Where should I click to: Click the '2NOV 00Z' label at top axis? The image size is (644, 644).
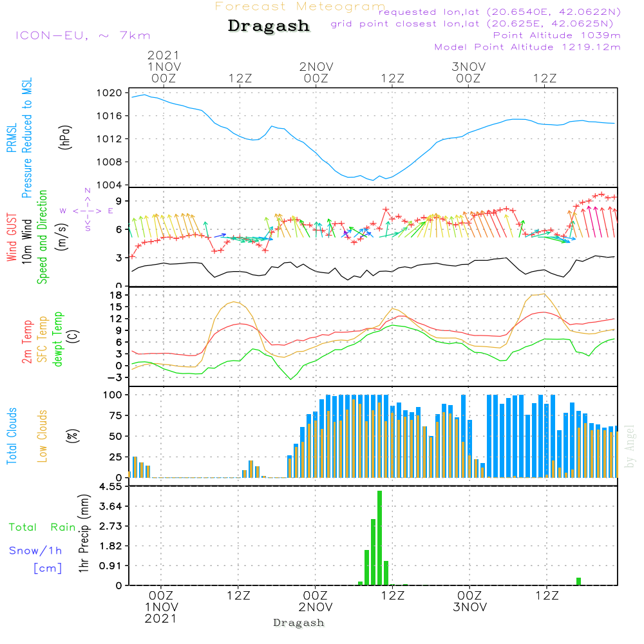(x=316, y=72)
